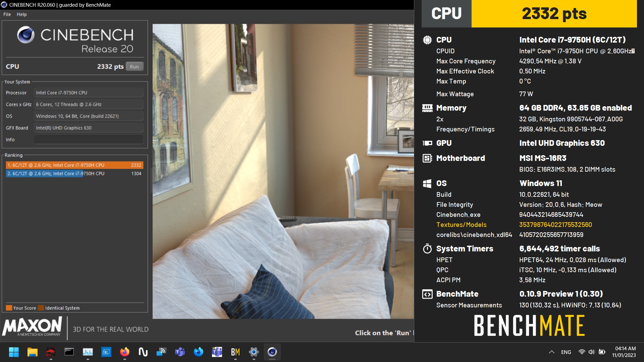The image size is (644, 362).
Task: Open the blue screen-capture app in taskbar
Action: point(106,352)
